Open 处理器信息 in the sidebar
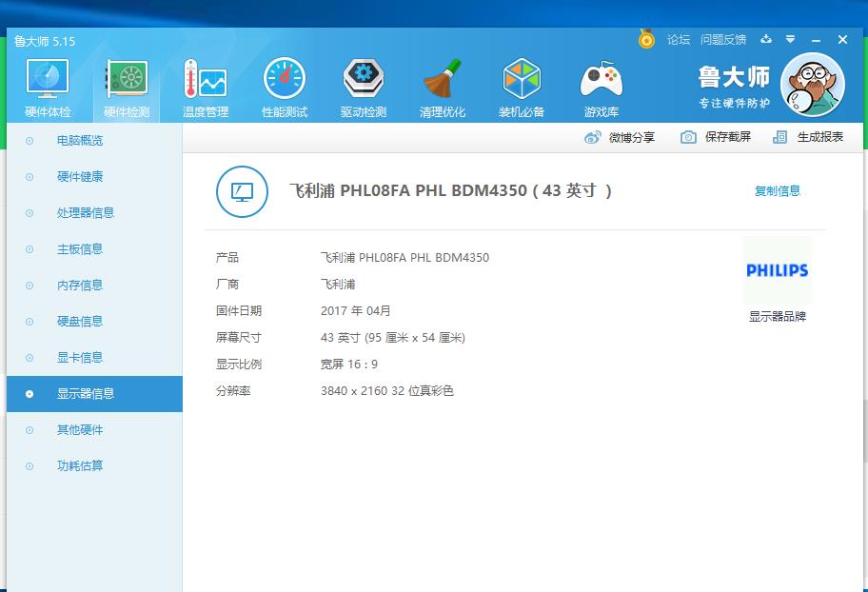Screen dimensions: 868x592 pos(86,213)
